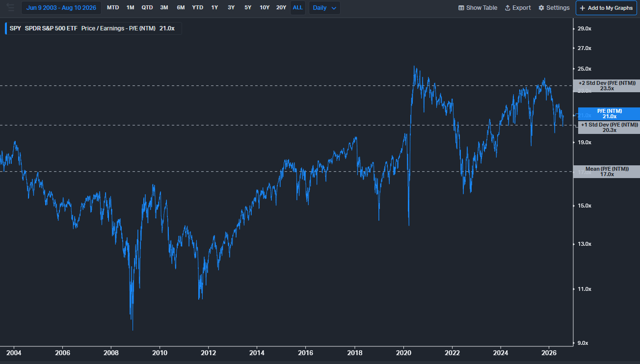
Task: Click legend text 'SPDR S&P 500 ETF'
Action: [x=51, y=28]
